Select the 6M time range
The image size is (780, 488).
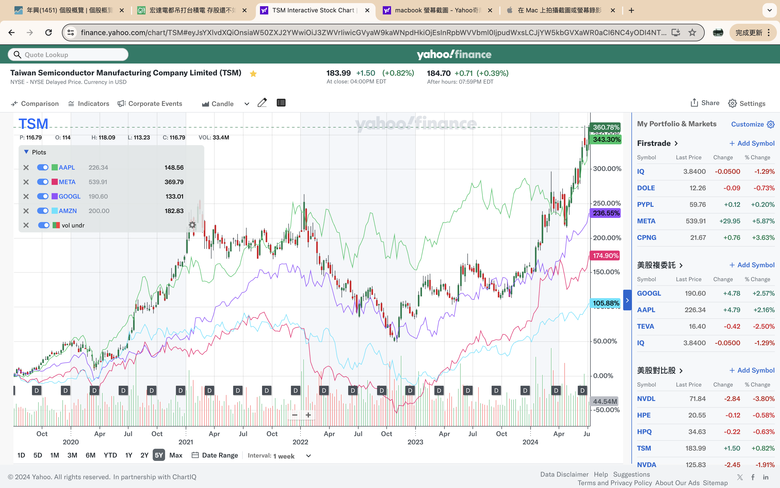pyautogui.click(x=90, y=455)
